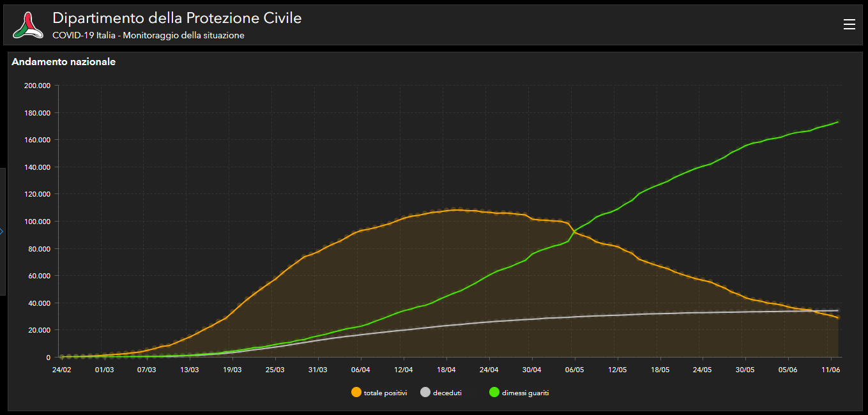Viewport: 868px width, 415px height.
Task: Select the 18/04 date on the x-axis
Action: coord(446,370)
